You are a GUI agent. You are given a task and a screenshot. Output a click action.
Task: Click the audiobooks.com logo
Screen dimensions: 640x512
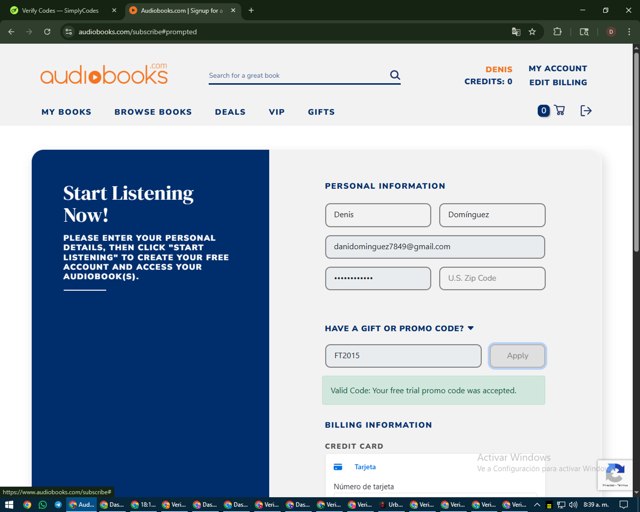tap(104, 74)
